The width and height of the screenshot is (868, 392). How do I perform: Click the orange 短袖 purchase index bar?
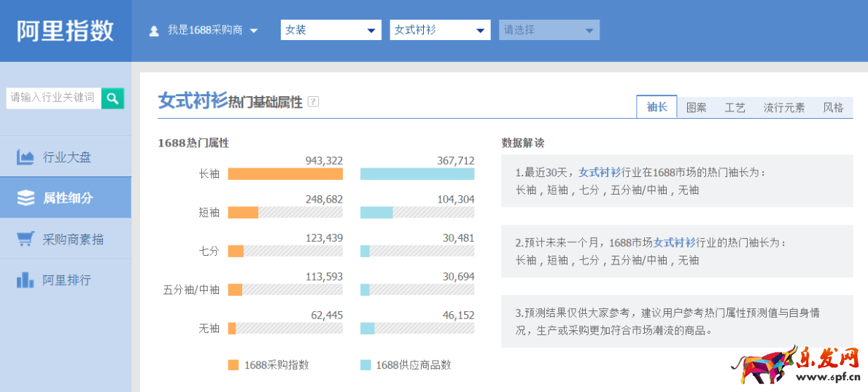pyautogui.click(x=243, y=212)
